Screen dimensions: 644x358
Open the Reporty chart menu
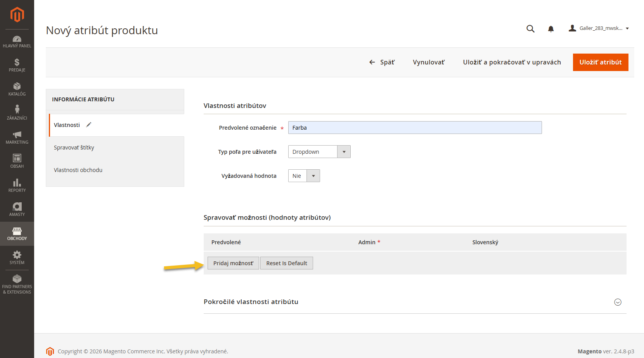17,186
